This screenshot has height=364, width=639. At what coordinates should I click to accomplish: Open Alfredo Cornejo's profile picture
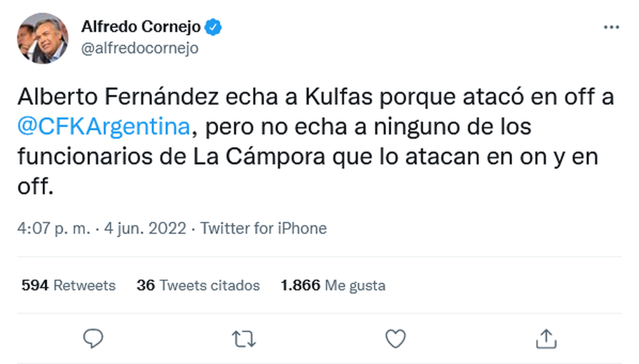43,38
